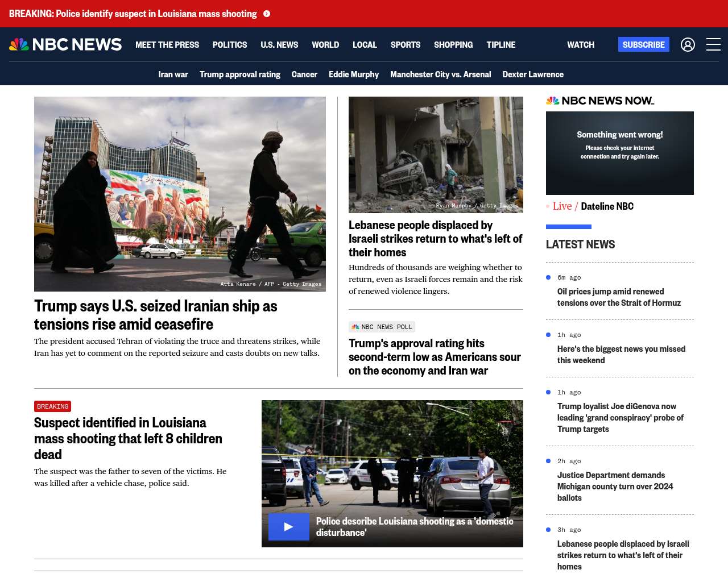Click the 'domestic disturbance' video caption

pyautogui.click(x=415, y=527)
